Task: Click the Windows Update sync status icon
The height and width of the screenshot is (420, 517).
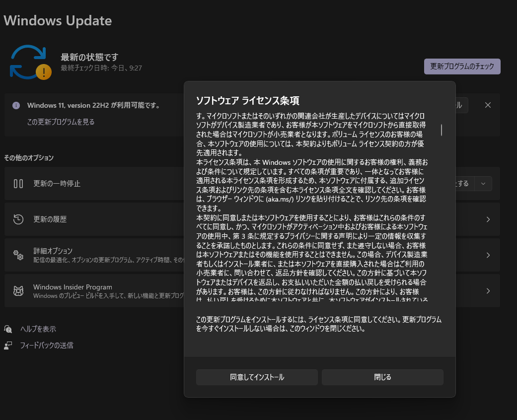Action: 30,63
